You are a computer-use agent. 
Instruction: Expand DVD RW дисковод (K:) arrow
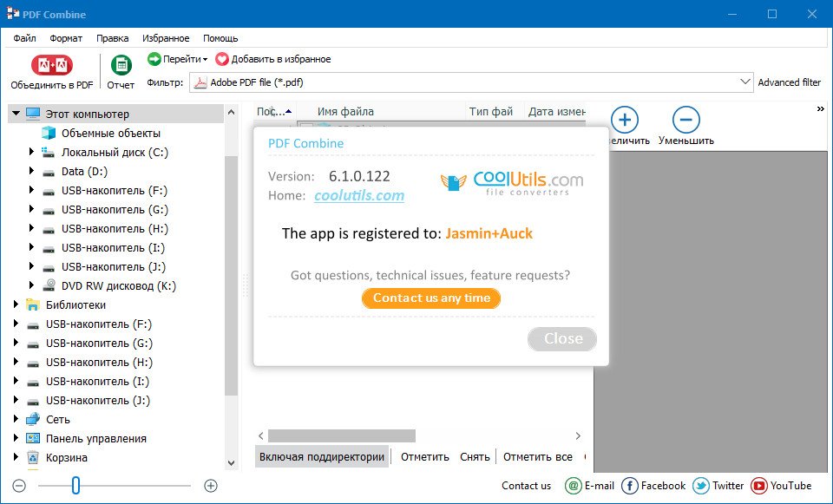[x=31, y=285]
